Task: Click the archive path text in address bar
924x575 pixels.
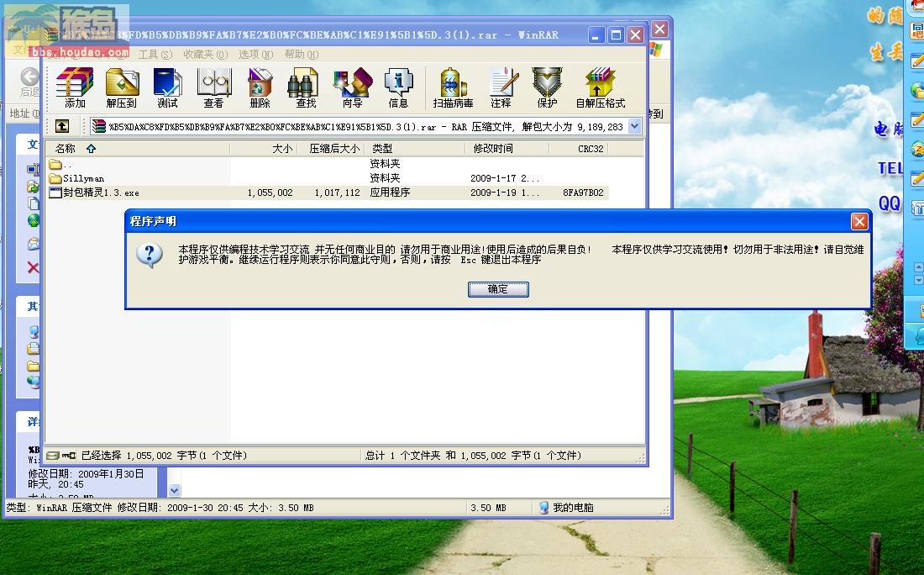Action: click(365, 127)
